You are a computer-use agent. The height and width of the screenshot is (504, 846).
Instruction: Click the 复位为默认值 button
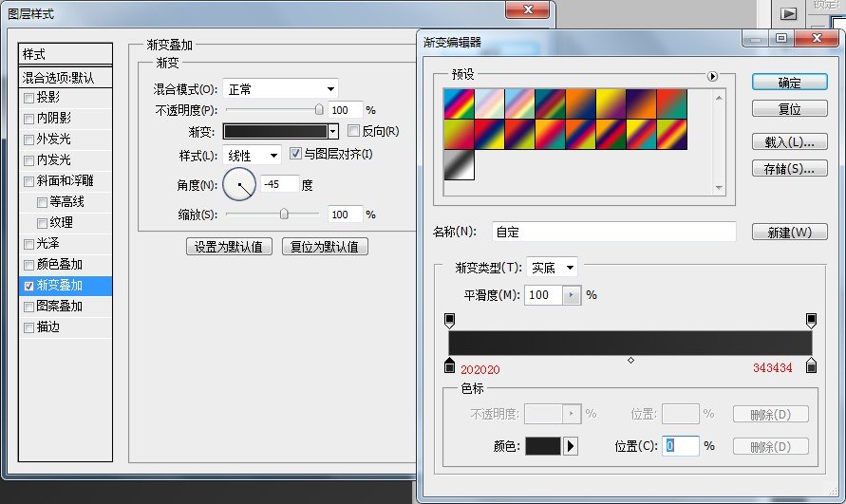[x=325, y=247]
